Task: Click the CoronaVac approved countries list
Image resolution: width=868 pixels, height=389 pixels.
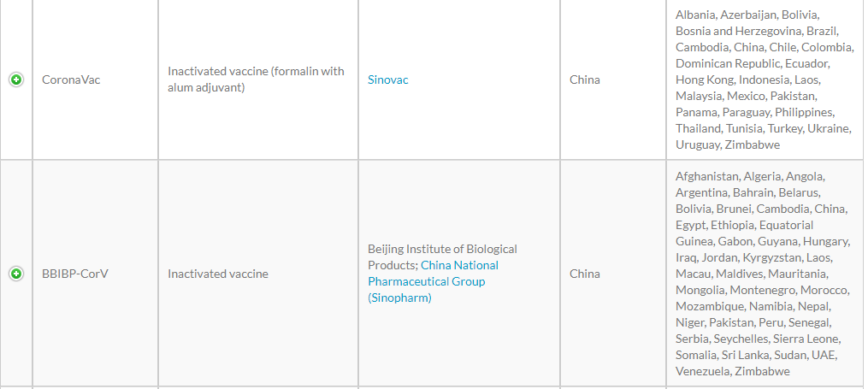Action: click(x=764, y=80)
